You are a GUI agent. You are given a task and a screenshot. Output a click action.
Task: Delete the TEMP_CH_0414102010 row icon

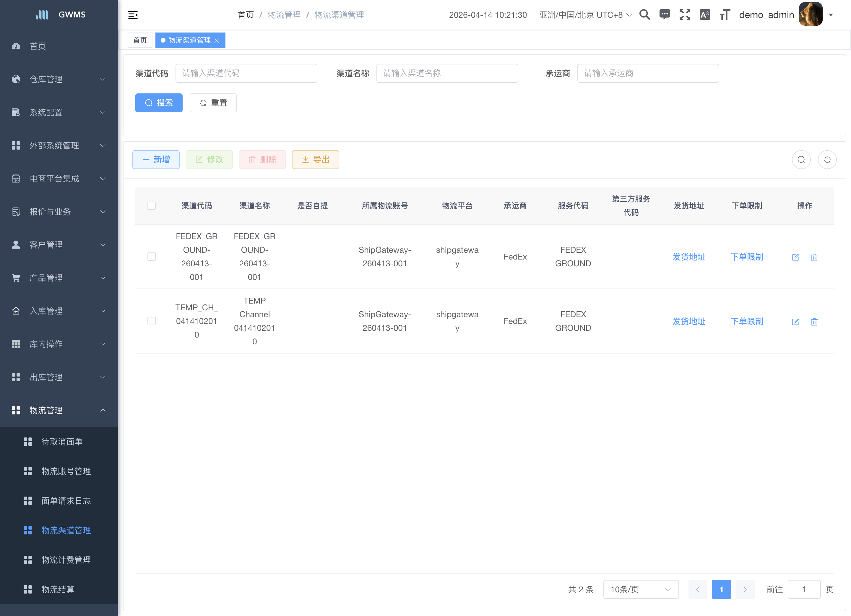pos(814,322)
